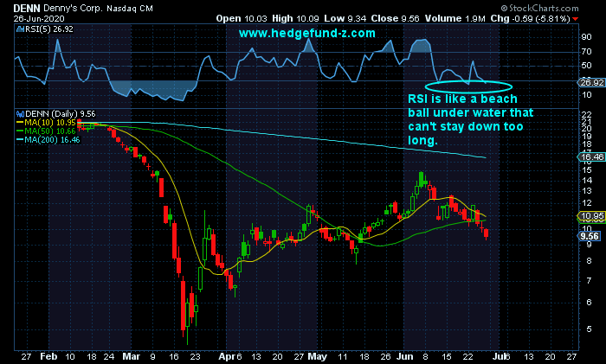Click the Jul label on date axis
The image size is (606, 364).
coord(500,356)
